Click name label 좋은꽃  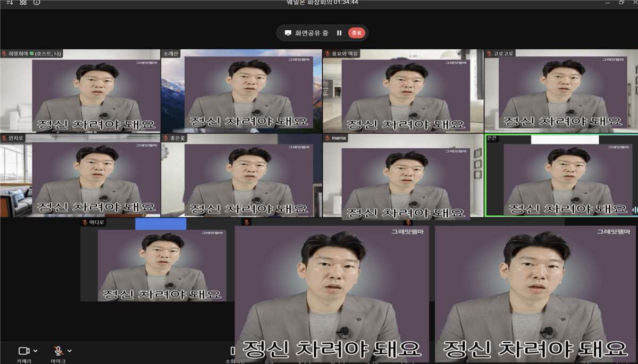click(x=177, y=138)
